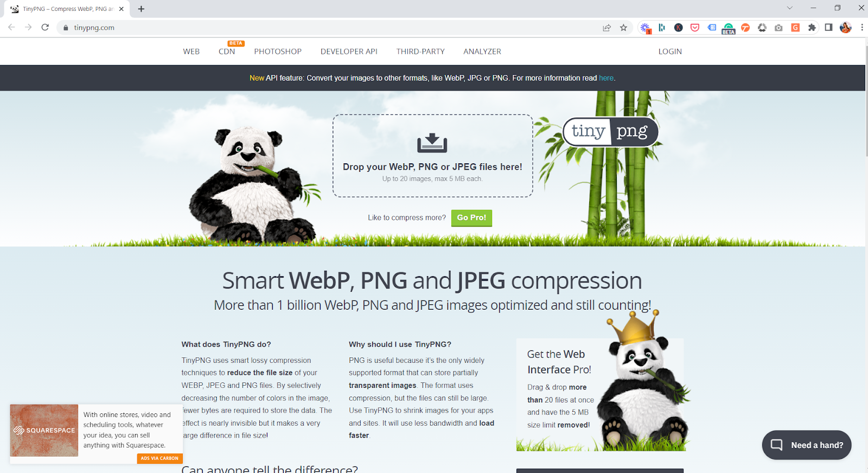
Task: Click the Squarespace ad image
Action: 44,430
